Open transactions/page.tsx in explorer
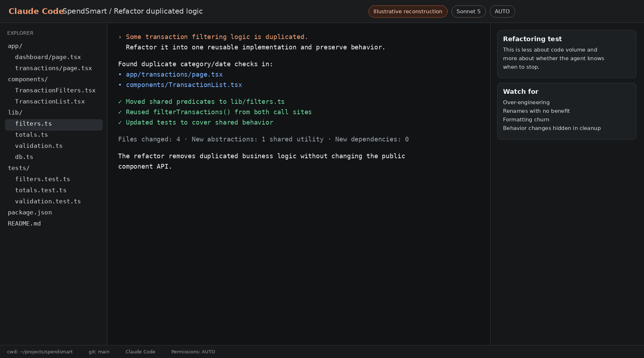 pyautogui.click(x=54, y=68)
